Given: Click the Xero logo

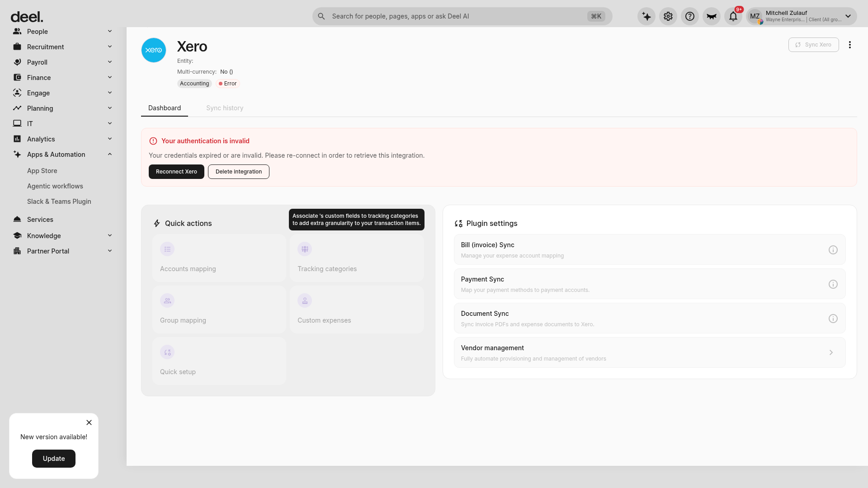Looking at the screenshot, I should (154, 50).
